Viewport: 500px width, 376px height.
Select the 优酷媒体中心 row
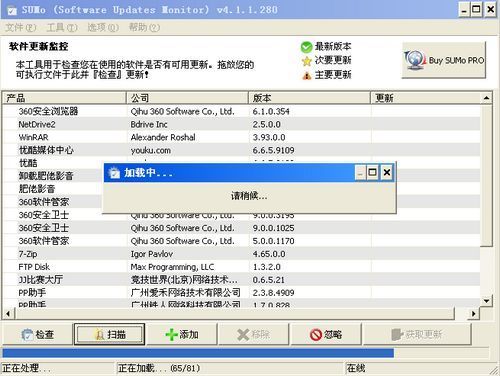point(242,150)
